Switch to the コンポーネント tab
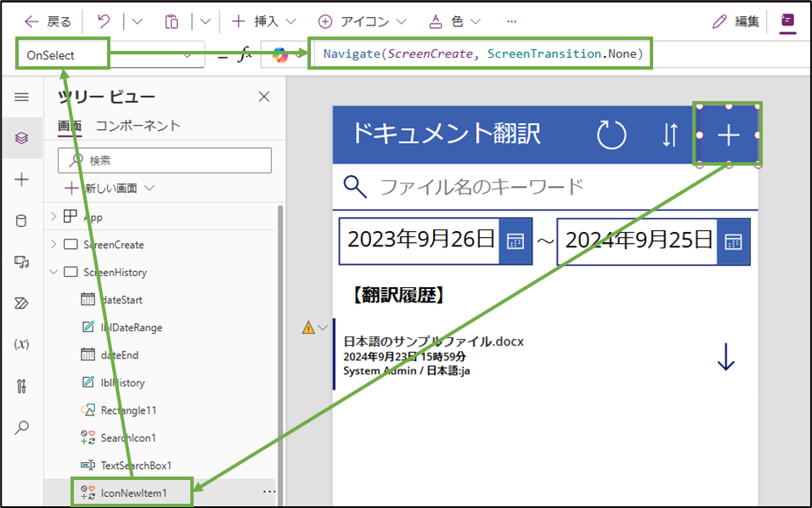 [138, 126]
